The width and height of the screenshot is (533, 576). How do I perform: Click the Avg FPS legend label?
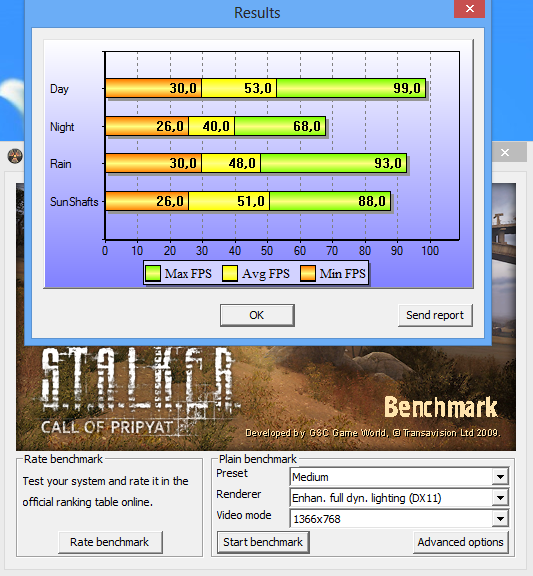[x=266, y=274]
